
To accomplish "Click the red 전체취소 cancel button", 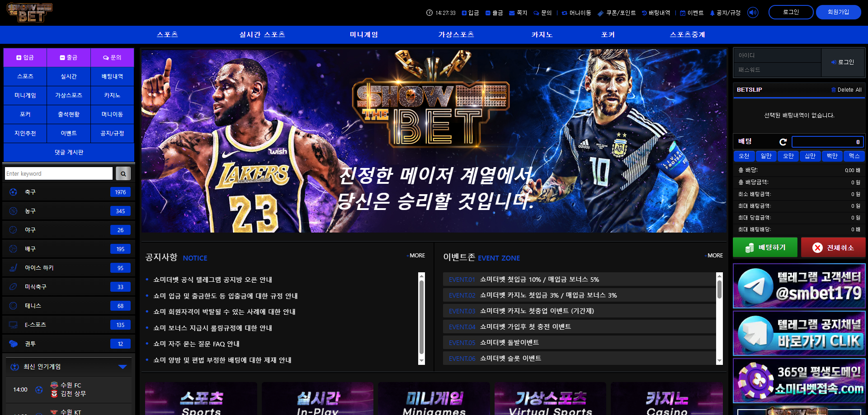I will point(833,247).
